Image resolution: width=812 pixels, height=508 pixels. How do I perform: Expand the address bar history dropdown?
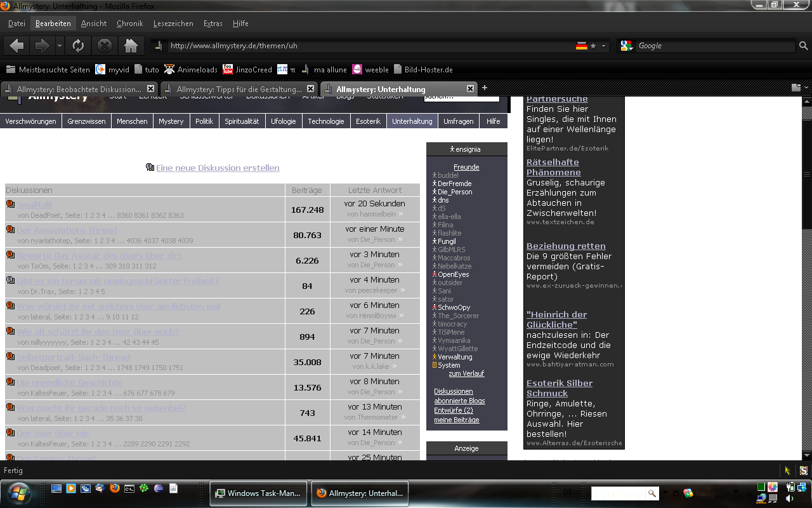point(605,46)
